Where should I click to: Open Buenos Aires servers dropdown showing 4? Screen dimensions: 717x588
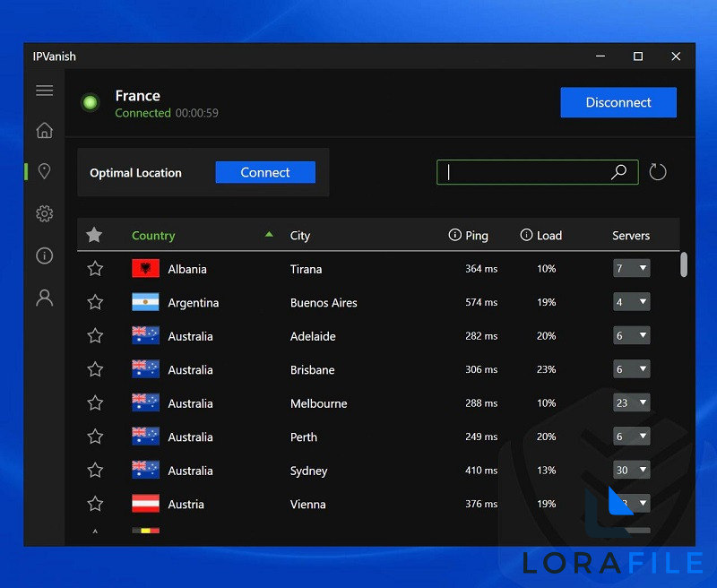(632, 302)
